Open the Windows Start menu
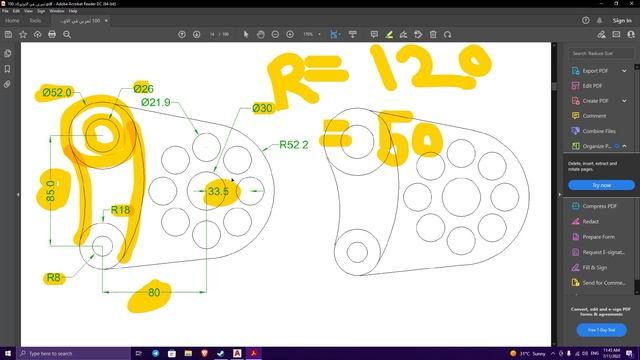The height and width of the screenshot is (360, 640). click(8, 353)
